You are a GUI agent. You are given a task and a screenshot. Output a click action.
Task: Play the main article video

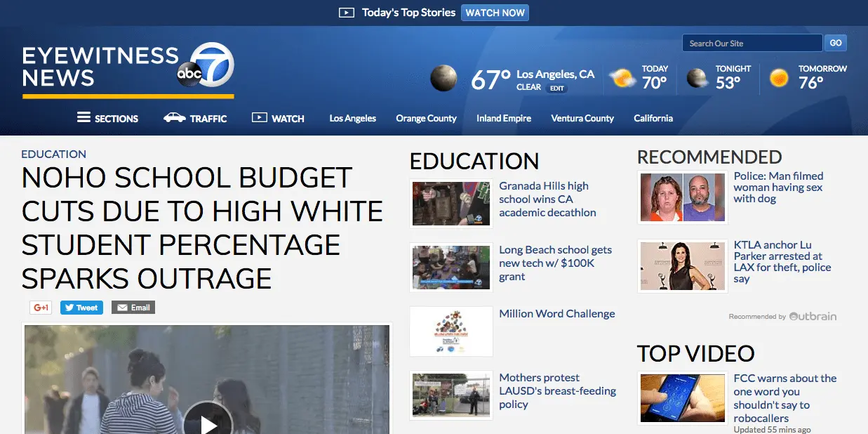point(207,424)
